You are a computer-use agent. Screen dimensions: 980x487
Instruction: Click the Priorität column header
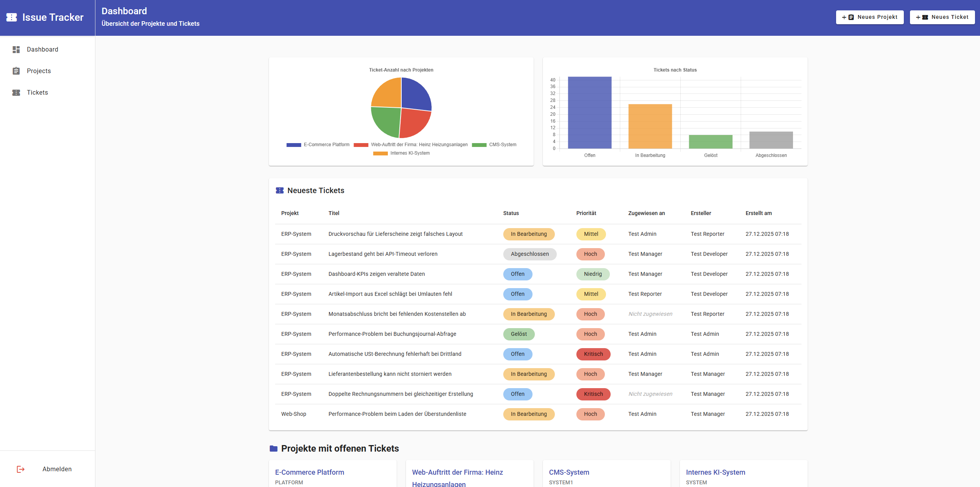[x=586, y=213]
